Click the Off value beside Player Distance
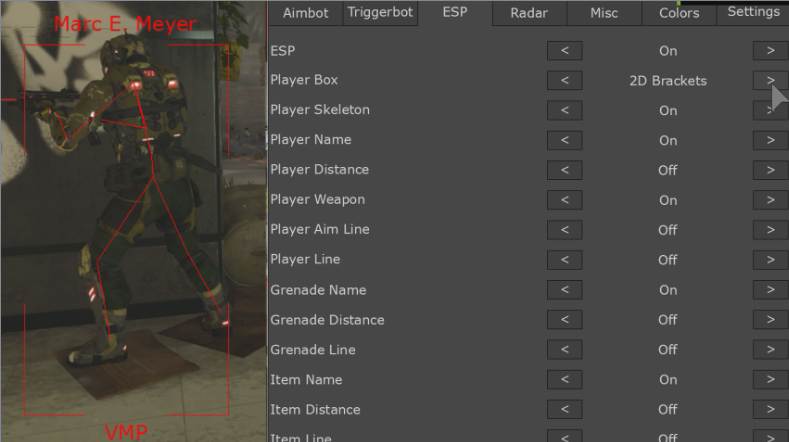This screenshot has width=789, height=442. (668, 170)
